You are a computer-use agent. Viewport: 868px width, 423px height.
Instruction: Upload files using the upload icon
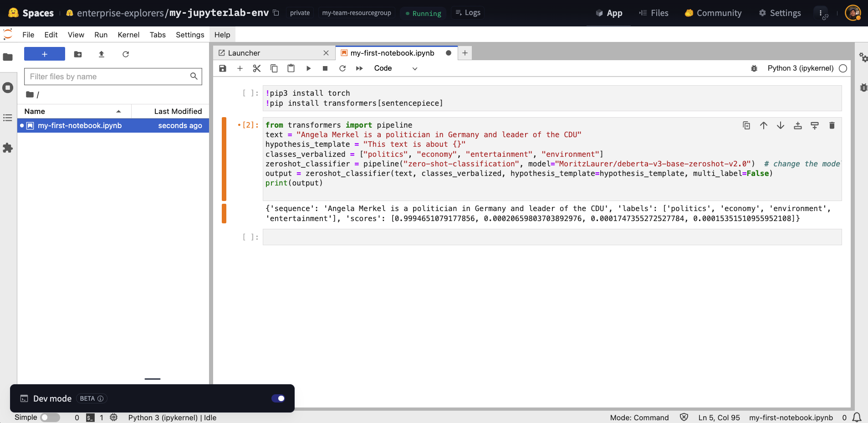tap(102, 54)
